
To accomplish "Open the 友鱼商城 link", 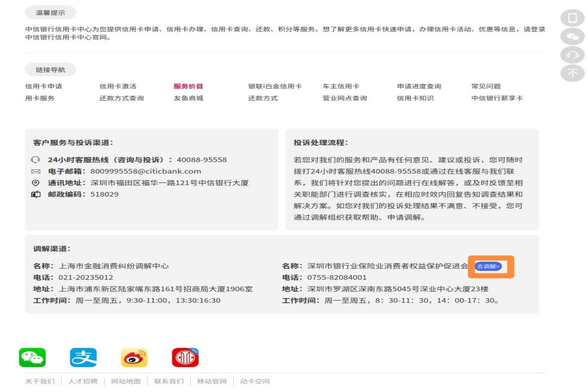I will click(x=188, y=98).
